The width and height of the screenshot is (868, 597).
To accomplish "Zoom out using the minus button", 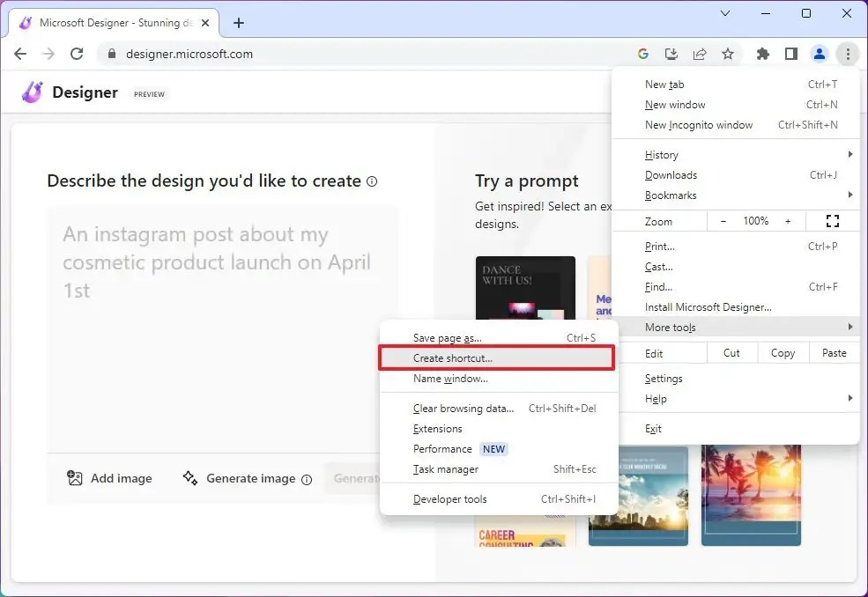I will pyautogui.click(x=723, y=221).
